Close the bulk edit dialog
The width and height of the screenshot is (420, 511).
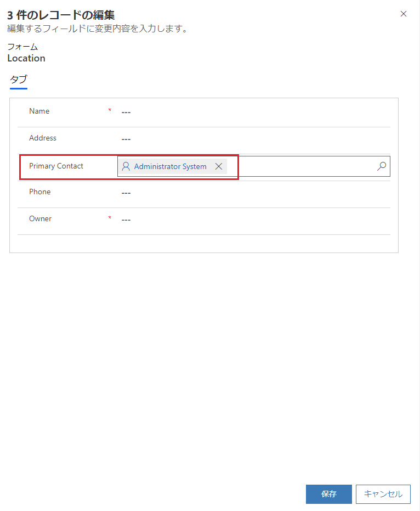(x=404, y=14)
